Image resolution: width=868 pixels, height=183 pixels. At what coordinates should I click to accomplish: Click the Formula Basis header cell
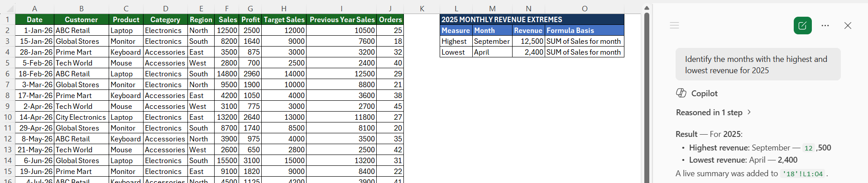click(584, 30)
